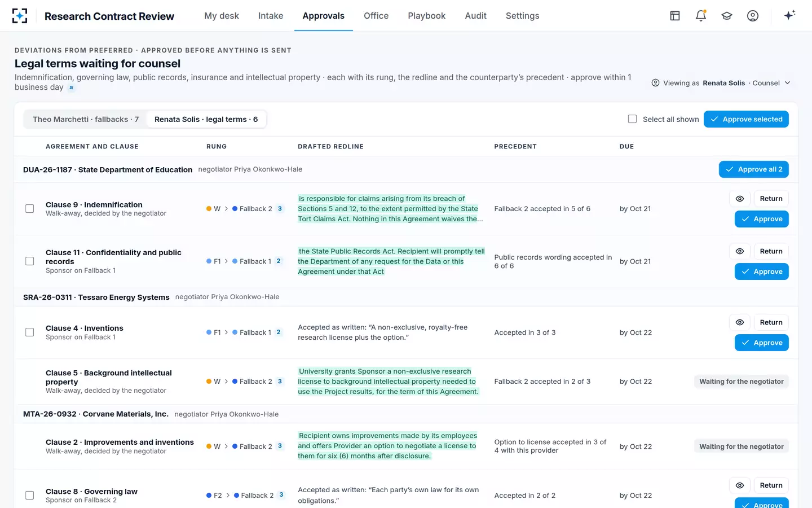812x508 pixels.
Task: Open the notifications bell
Action: (x=701, y=16)
